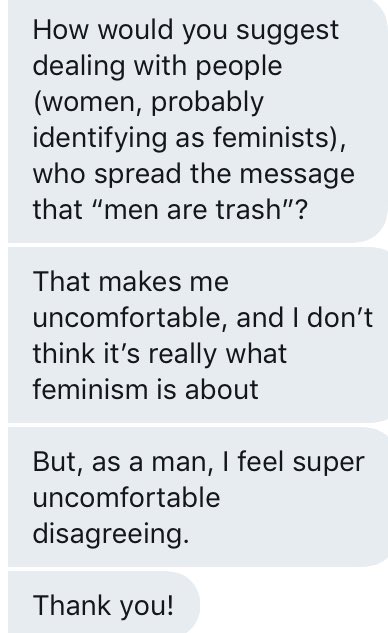Select the "Thank you!" message bubble
Screen dimensions: 388x633
click(x=104, y=603)
